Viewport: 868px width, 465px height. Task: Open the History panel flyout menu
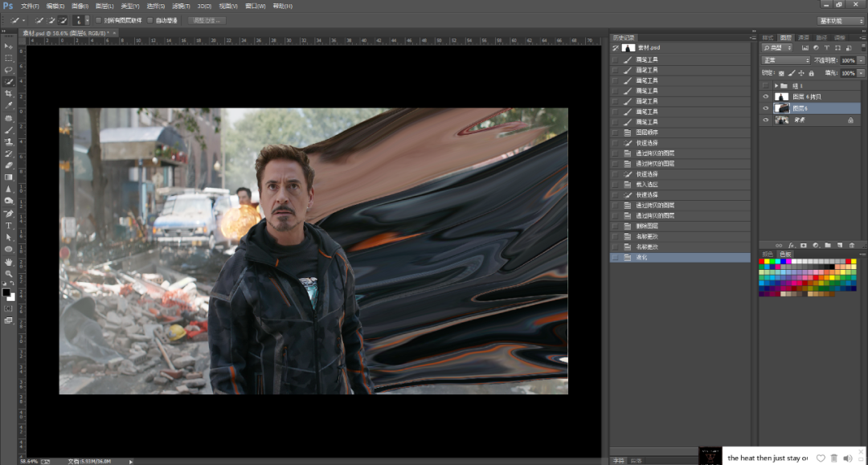[753, 39]
